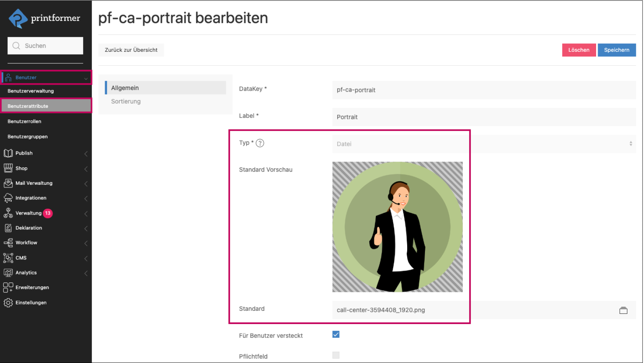Click the Publish book icon
Viewport: 644px width, 363px height.
tap(8, 153)
